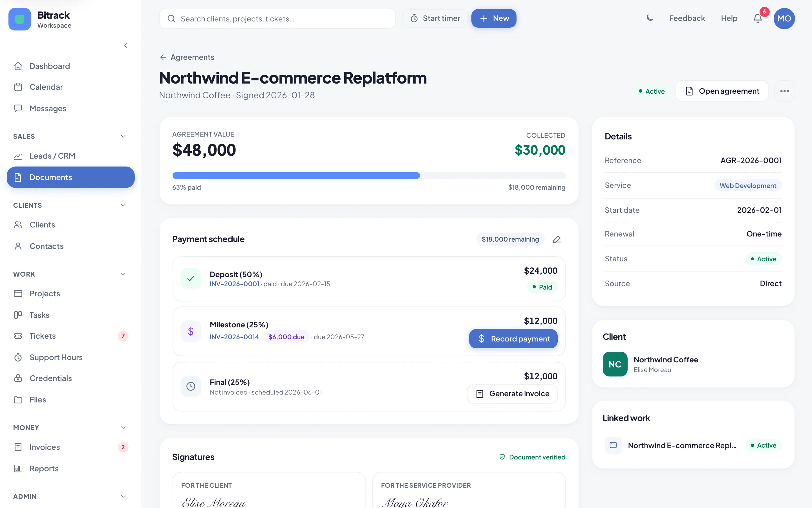Click the $6,000 due badge
Viewport: 812px width, 508px height.
pos(286,337)
